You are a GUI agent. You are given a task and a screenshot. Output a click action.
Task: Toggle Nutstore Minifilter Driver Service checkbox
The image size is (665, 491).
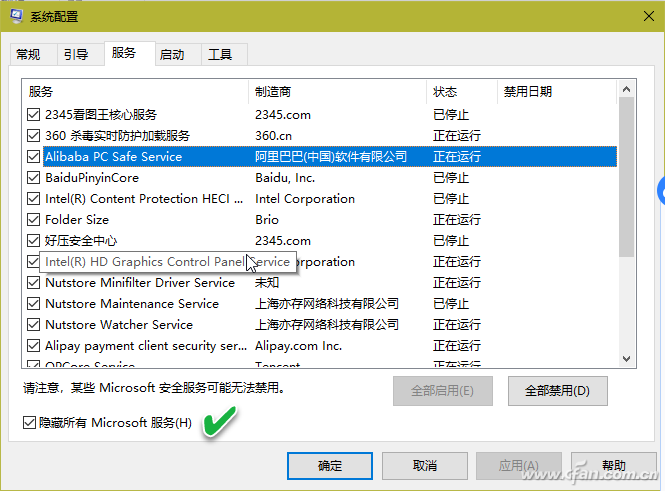pos(34,282)
